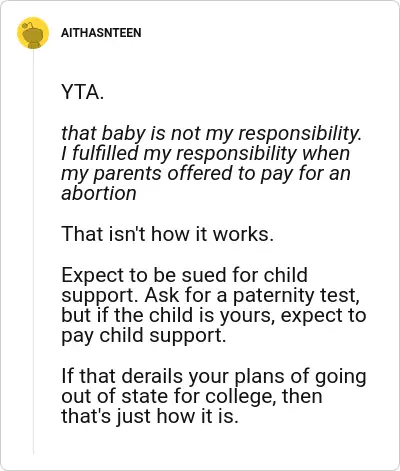Click 'my parents offered to pay for an'
400x471 pixels.
[x=206, y=173]
